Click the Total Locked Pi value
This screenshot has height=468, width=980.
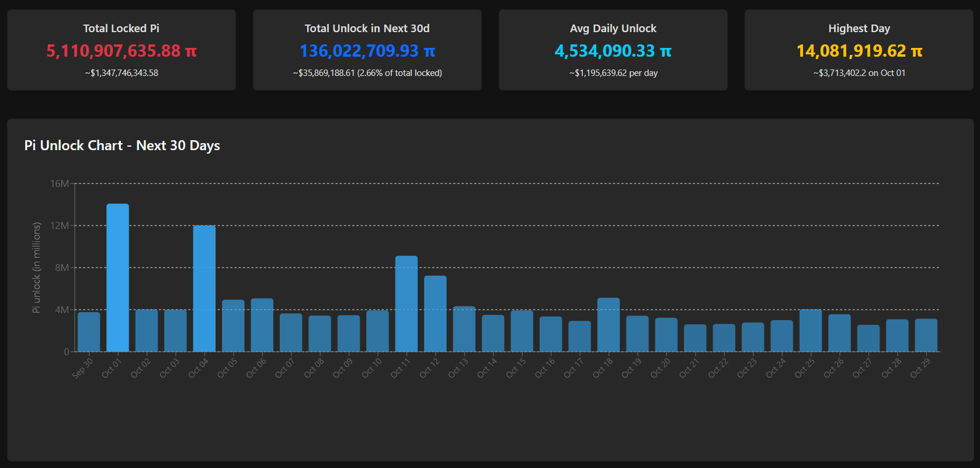(x=121, y=51)
